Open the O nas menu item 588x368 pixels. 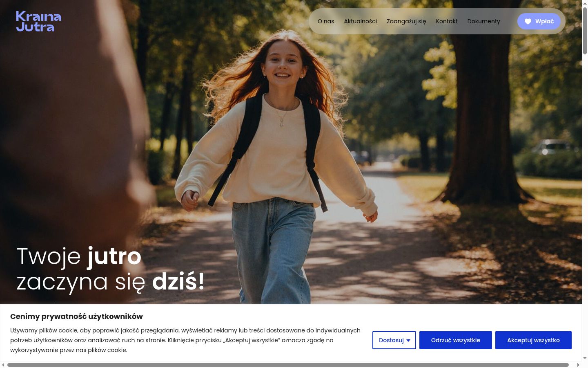pos(326,21)
